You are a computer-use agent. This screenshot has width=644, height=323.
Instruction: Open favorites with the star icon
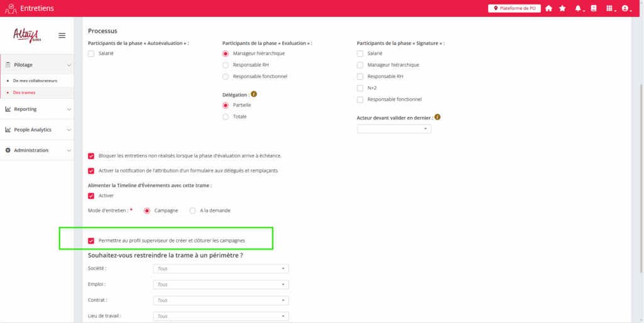pos(562,8)
